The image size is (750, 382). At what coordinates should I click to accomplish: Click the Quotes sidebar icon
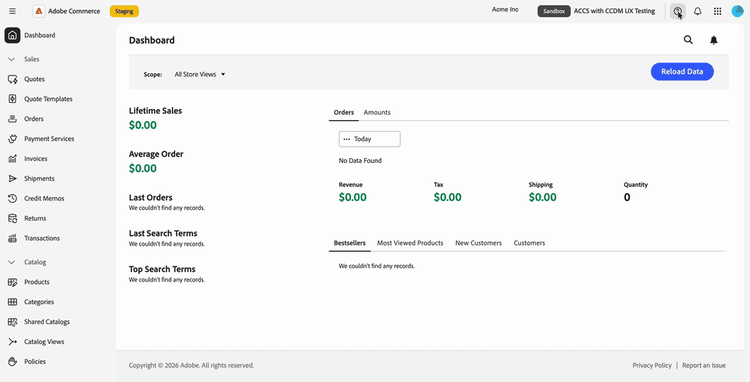12,79
